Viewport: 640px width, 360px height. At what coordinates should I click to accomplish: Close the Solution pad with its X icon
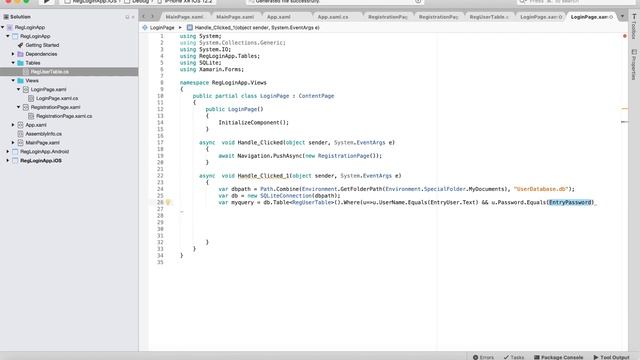[x=133, y=17]
